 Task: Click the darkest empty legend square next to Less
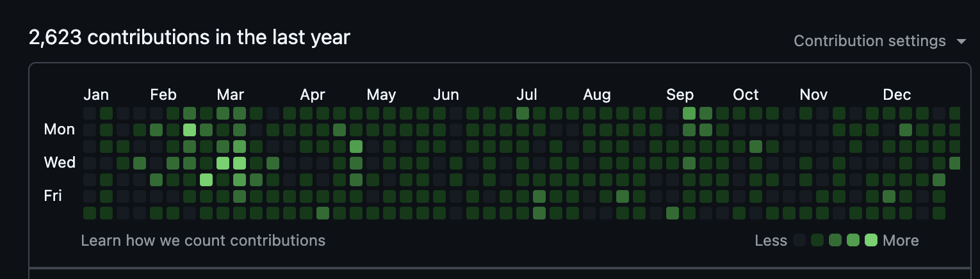click(799, 241)
